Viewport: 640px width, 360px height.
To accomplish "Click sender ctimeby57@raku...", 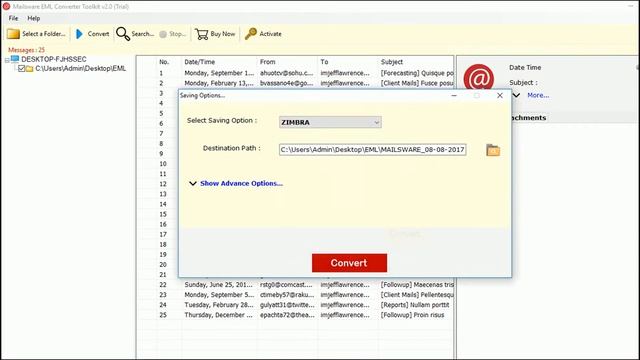I will coord(287,295).
